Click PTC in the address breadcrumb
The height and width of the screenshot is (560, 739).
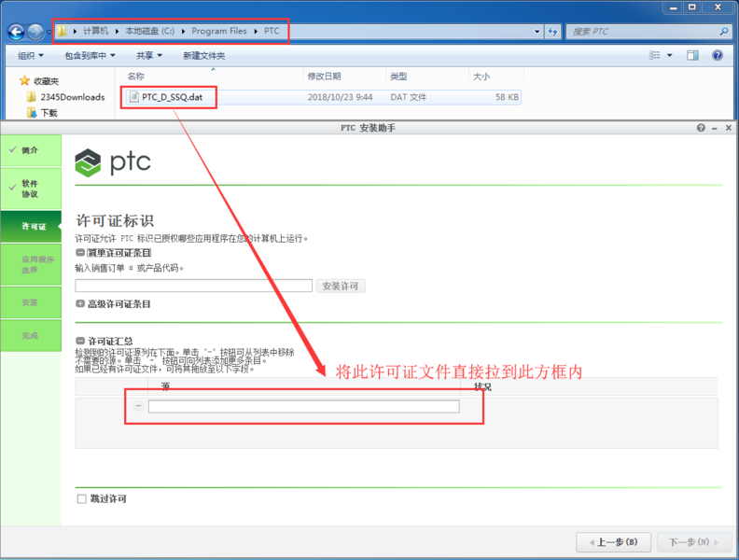272,31
